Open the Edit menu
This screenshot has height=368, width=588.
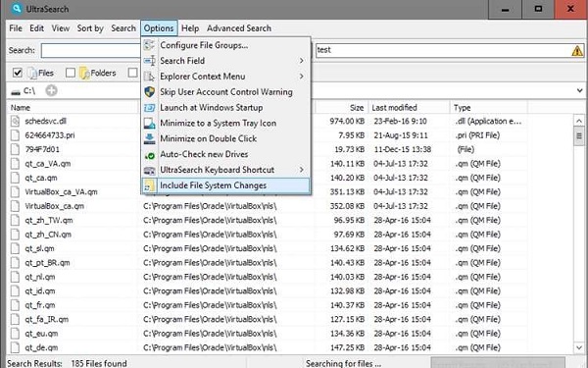[37, 28]
